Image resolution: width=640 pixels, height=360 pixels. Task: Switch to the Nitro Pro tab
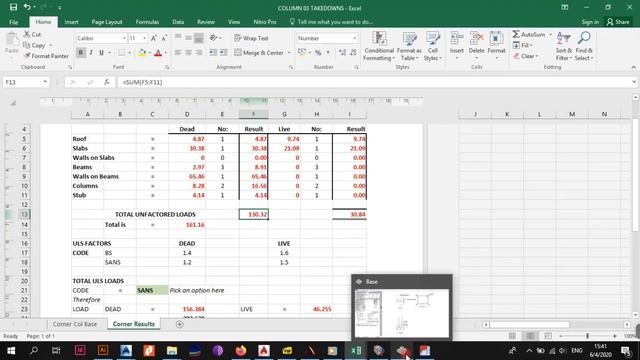pyautogui.click(x=264, y=22)
